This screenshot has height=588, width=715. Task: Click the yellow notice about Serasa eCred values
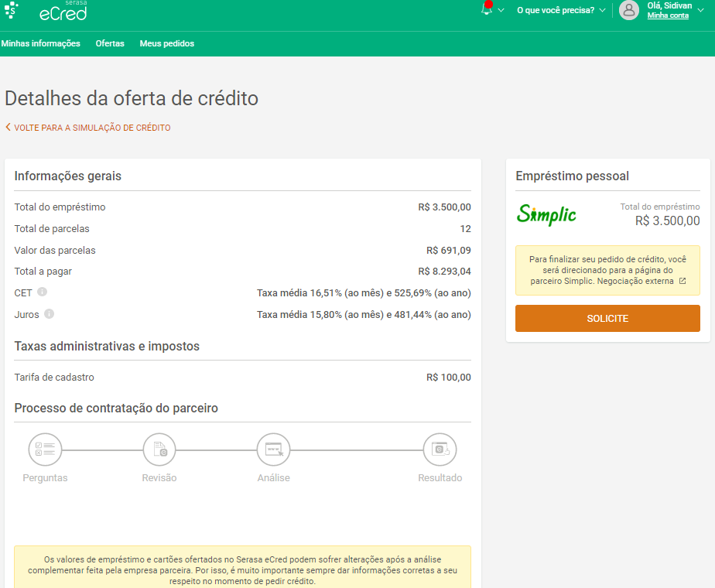243,567
